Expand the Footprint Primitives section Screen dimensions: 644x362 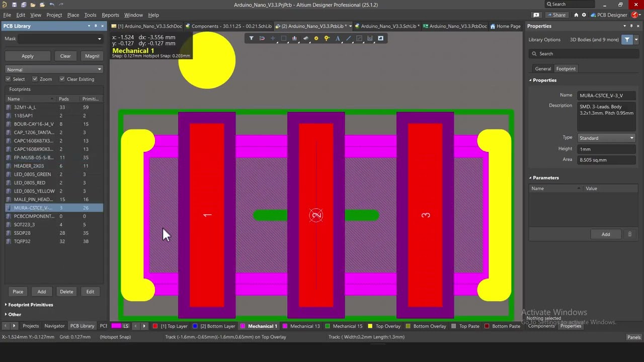click(x=30, y=305)
